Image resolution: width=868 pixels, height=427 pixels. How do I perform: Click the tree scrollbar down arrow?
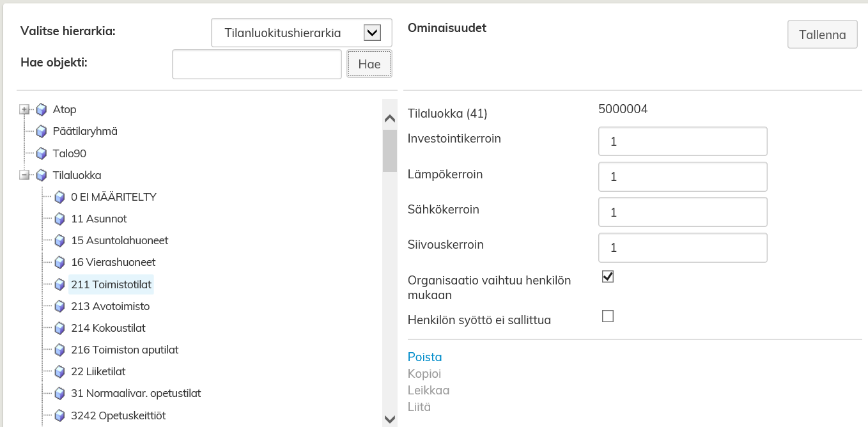[389, 419]
